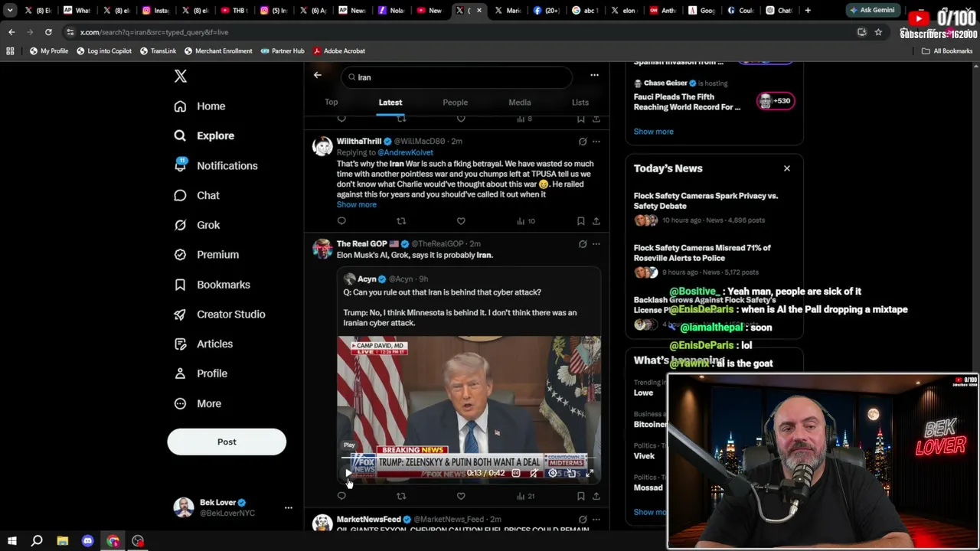Viewport: 980px width, 551px height.
Task: Bookmark this page with the star icon
Action: pos(878,32)
